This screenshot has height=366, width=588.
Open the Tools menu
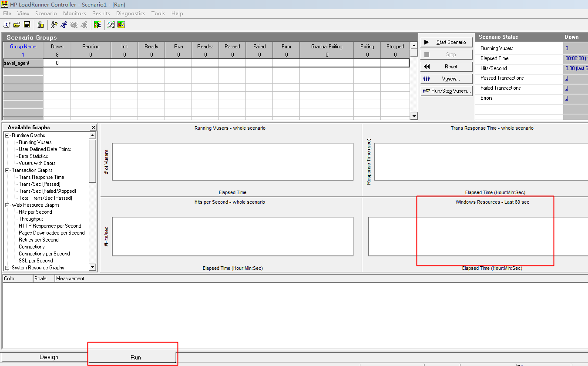click(158, 13)
